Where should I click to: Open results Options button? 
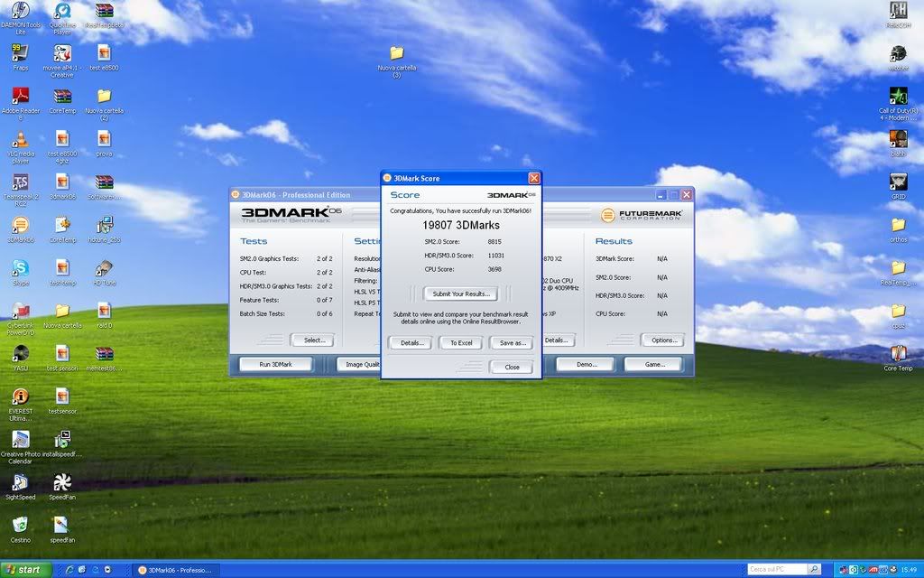662,340
